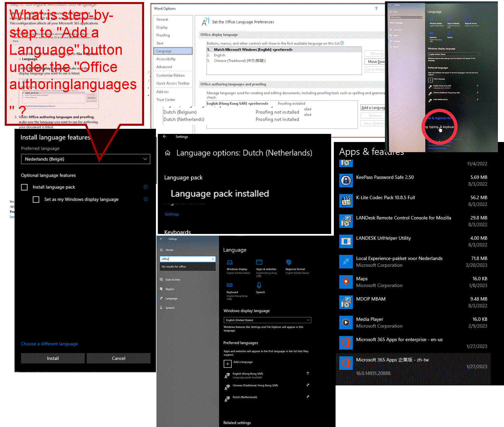Click the Microsoft 365 Apps en-us Office icon
Screen dimensions: 504x427
click(x=346, y=343)
